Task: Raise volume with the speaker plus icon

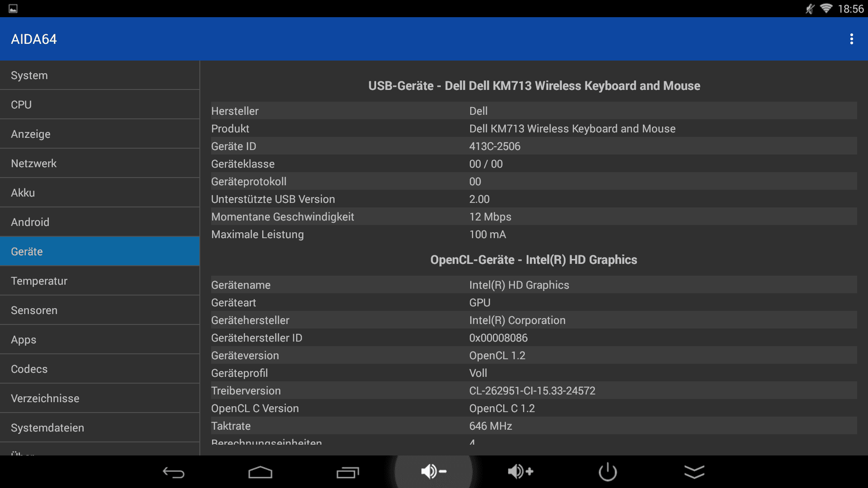Action: 520,472
